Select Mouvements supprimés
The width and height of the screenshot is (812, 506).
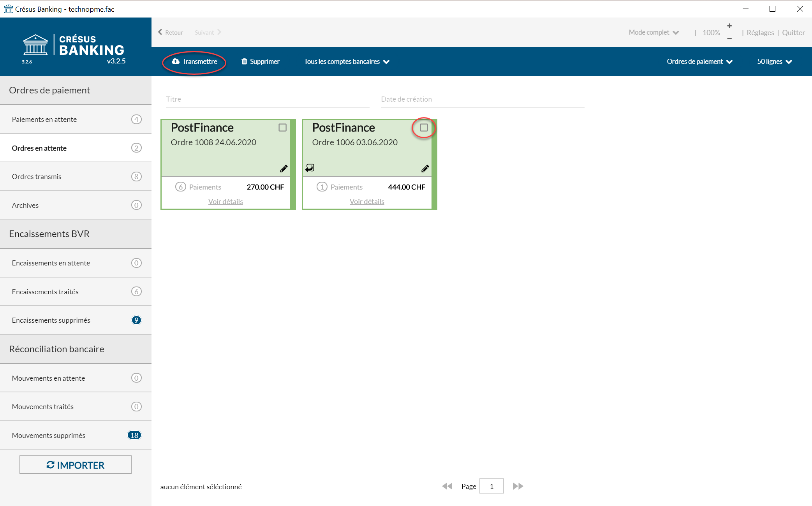(x=76, y=435)
